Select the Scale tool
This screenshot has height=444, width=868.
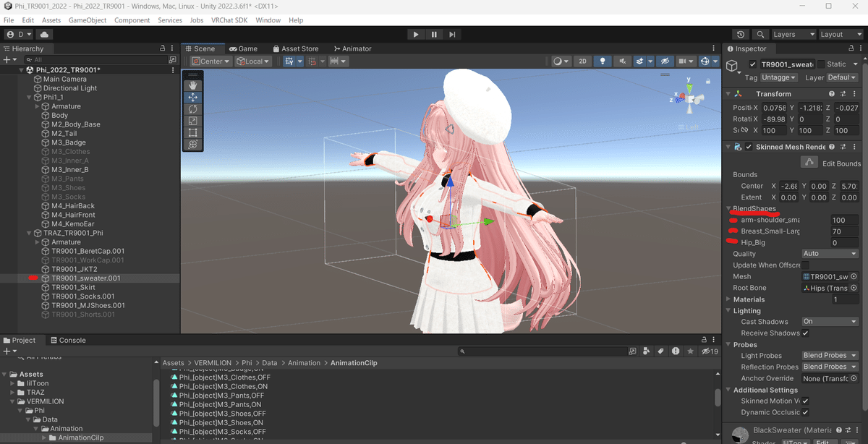tap(193, 121)
